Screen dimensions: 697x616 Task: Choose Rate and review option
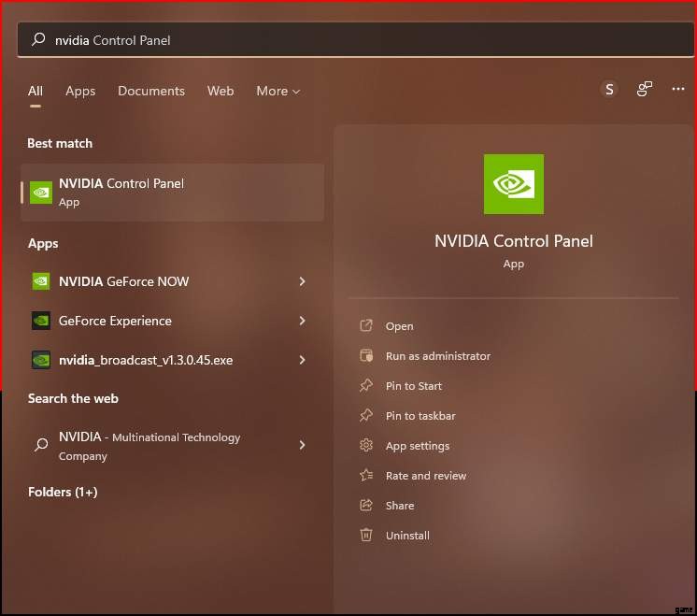click(x=426, y=476)
